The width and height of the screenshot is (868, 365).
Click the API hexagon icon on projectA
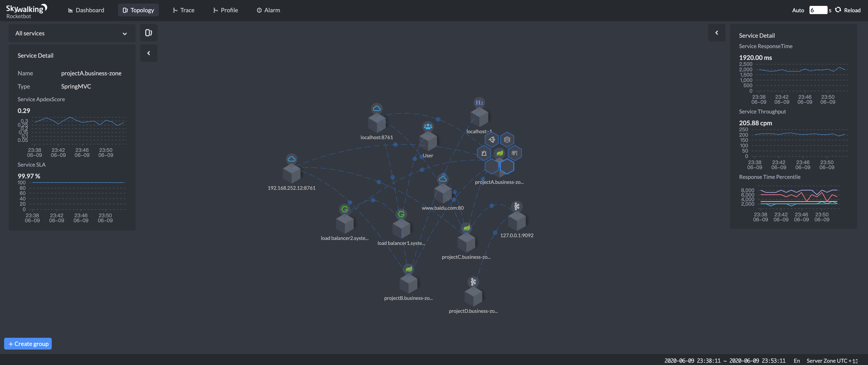[x=514, y=153]
